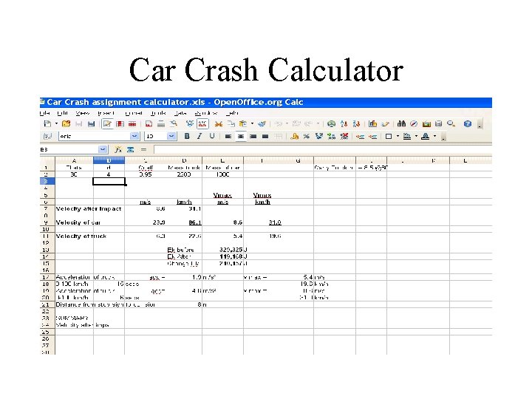
Task: Click the Copy icon
Action: [x=231, y=124]
